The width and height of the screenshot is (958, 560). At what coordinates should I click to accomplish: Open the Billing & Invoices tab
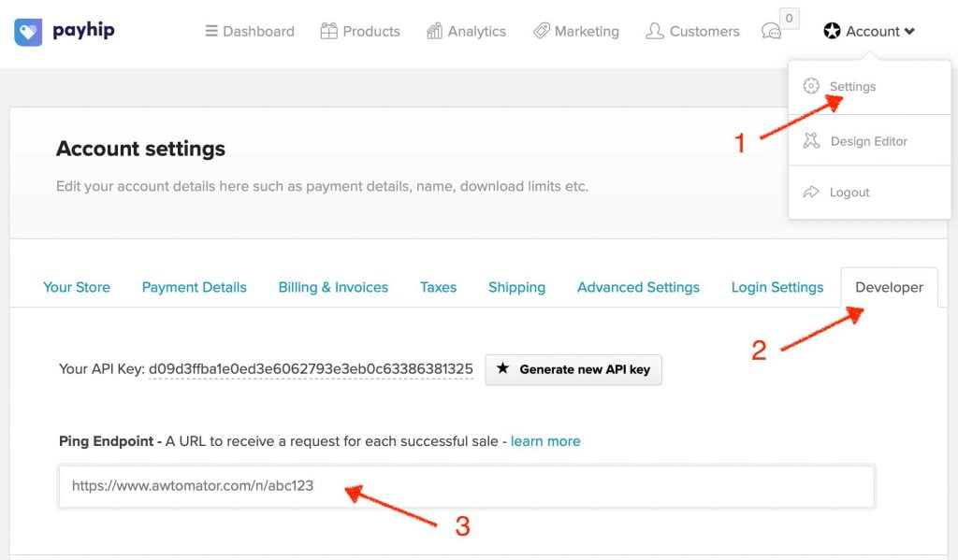(333, 287)
